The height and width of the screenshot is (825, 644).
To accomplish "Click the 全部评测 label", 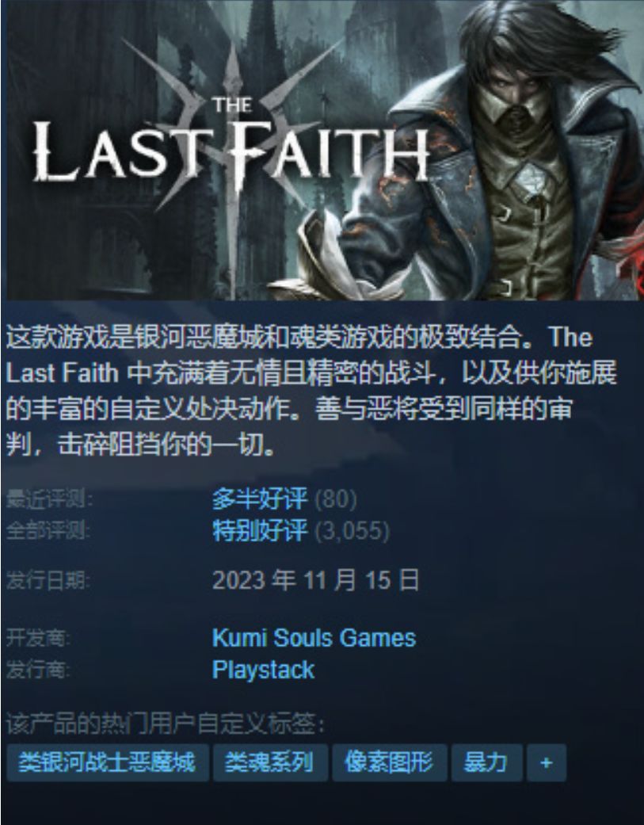I will (x=48, y=530).
